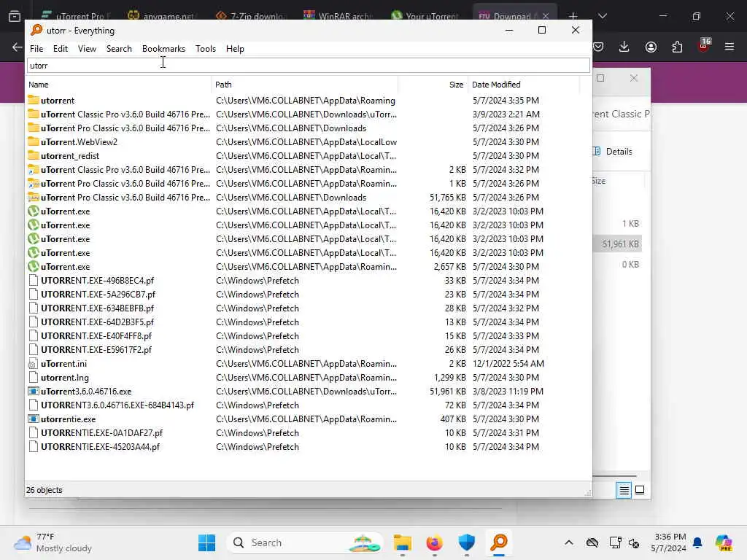Select the UTORRENT.EXE-496B8EC4.pf file icon
This screenshot has height=560, width=747.
pyautogui.click(x=33, y=281)
